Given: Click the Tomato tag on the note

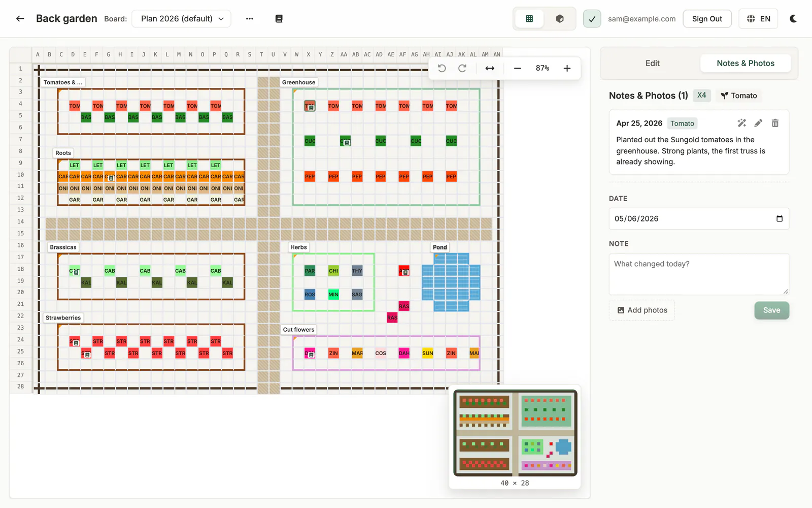Looking at the screenshot, I should click(x=682, y=123).
